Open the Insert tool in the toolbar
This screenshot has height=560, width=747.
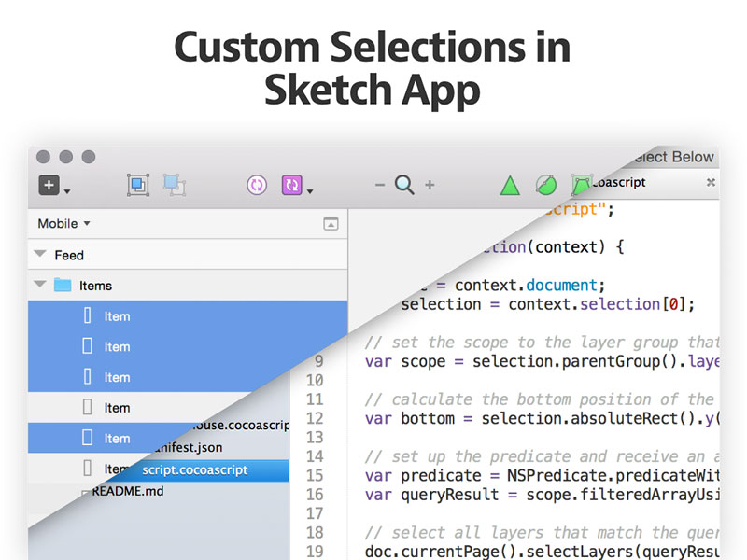click(49, 184)
